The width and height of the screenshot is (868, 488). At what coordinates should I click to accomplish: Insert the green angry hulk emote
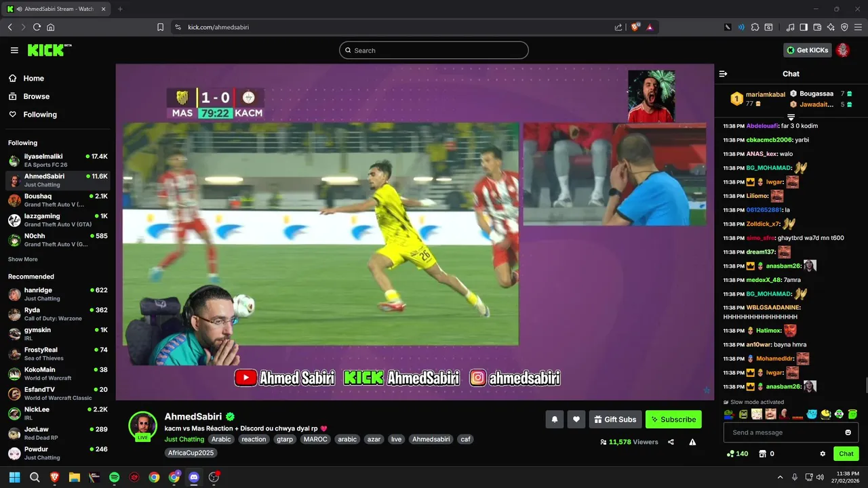pos(743,414)
